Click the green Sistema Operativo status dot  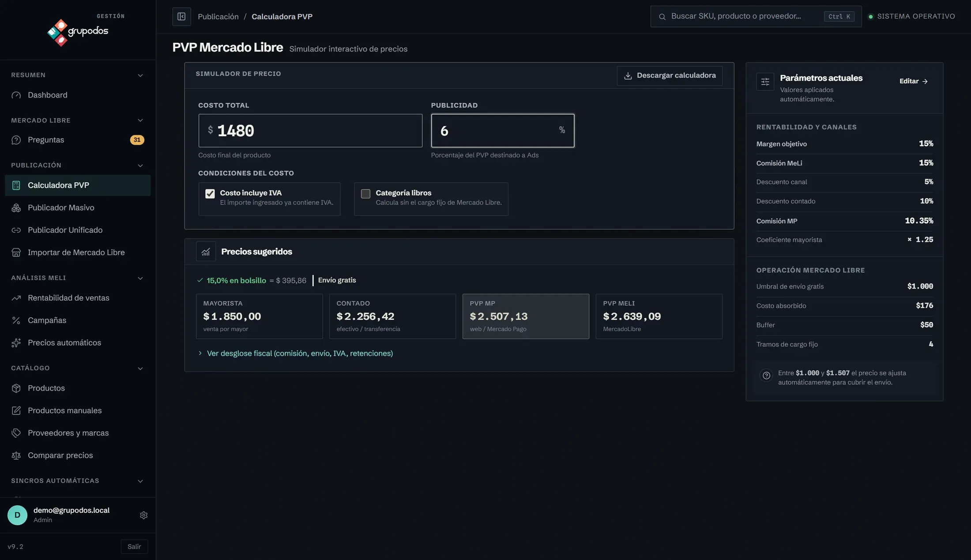point(871,17)
